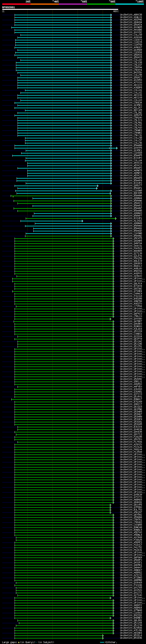Select the UniRef100_B8C995 label
Screen dimensions: 146x644
(x=131, y=193)
